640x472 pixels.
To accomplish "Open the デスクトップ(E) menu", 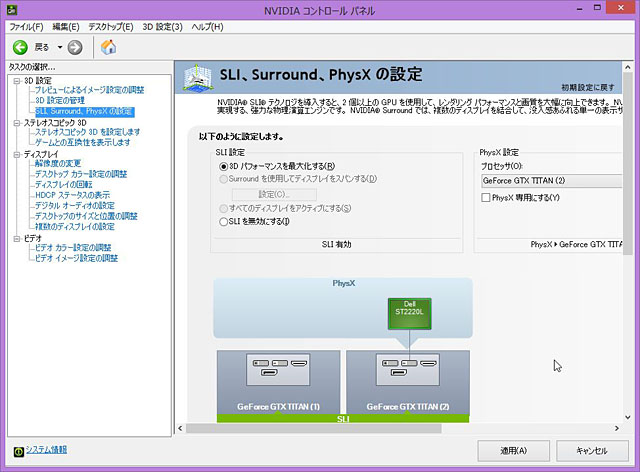I will click(x=111, y=27).
